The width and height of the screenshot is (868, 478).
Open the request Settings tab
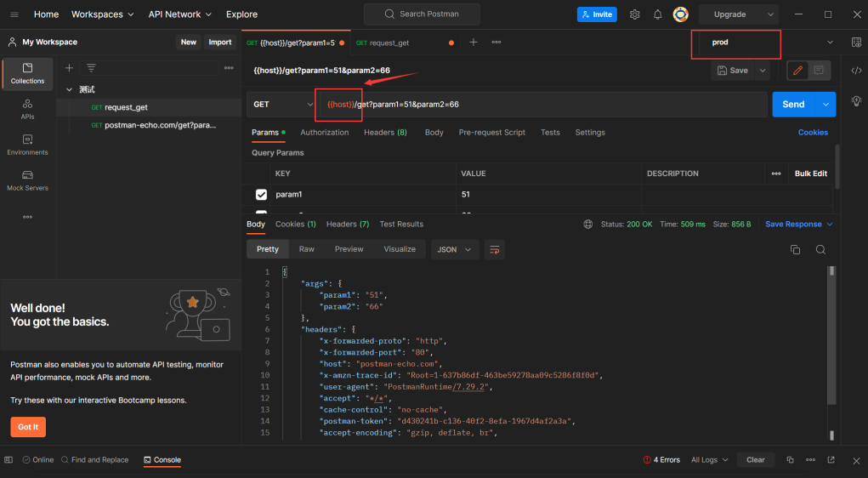590,133
